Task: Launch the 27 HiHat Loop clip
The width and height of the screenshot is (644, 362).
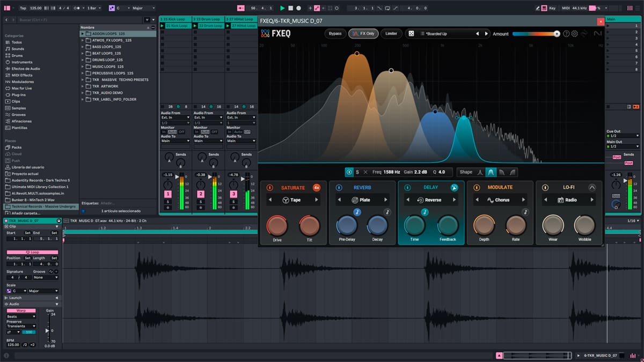Action: tap(229, 26)
